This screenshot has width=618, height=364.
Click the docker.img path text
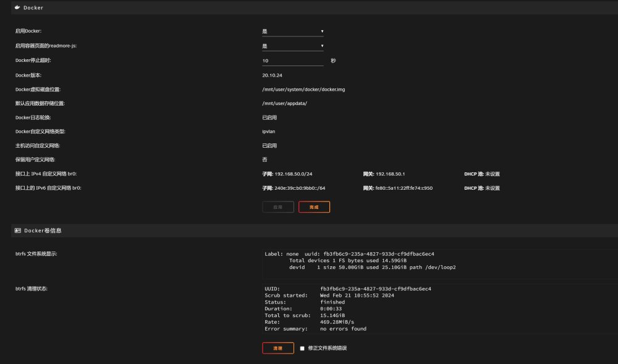[303, 90]
